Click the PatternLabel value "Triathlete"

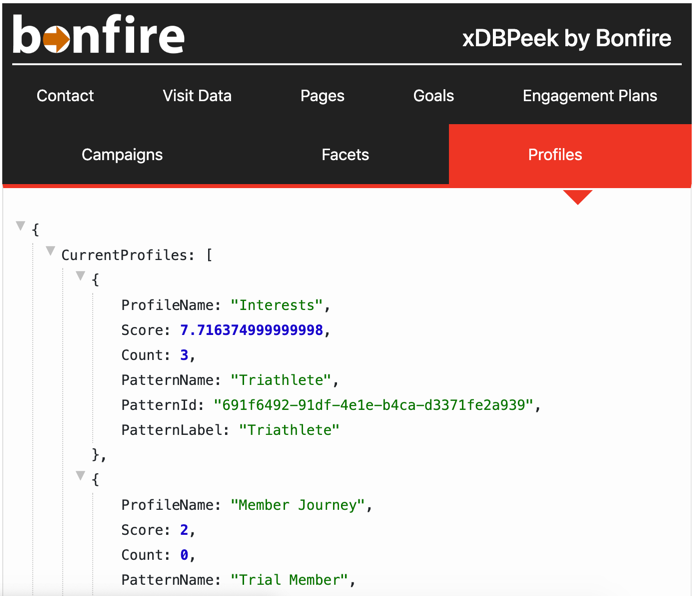point(289,430)
